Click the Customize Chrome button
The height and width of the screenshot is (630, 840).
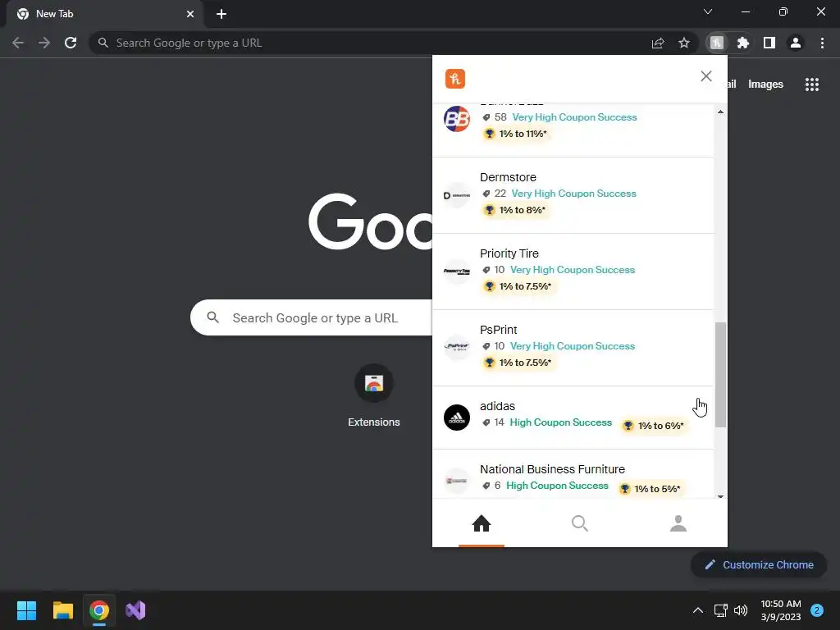[x=759, y=564]
